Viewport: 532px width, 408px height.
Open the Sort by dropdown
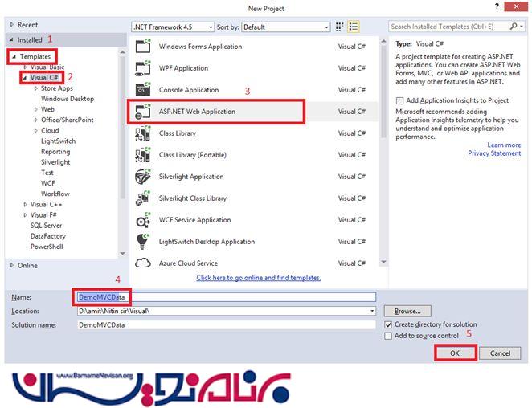[326, 27]
